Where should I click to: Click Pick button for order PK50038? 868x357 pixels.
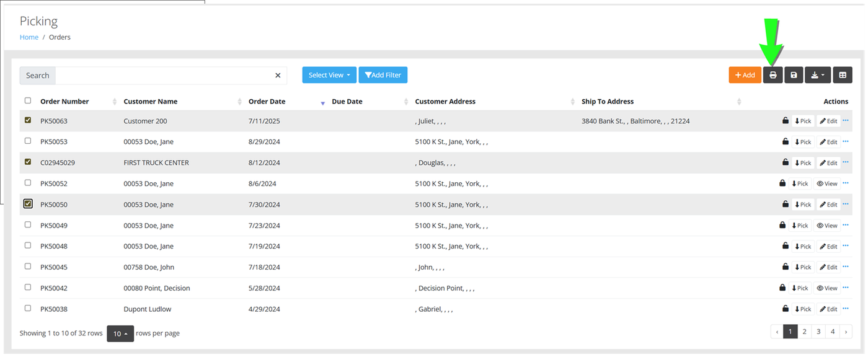tap(803, 309)
